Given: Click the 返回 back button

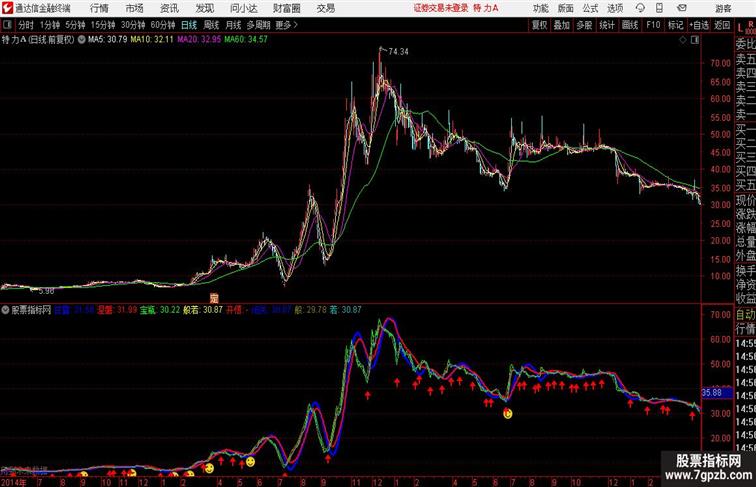Looking at the screenshot, I should (x=722, y=25).
